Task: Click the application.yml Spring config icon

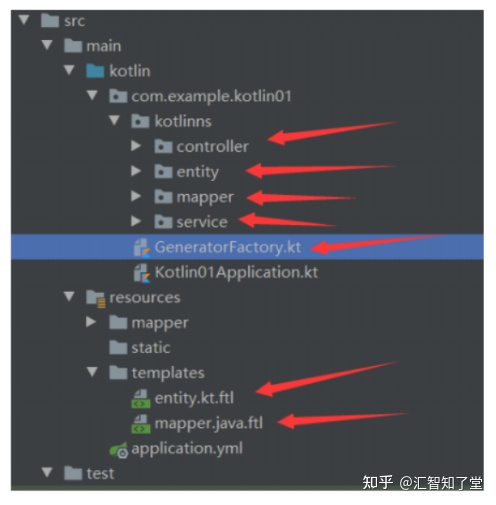Action: click(x=119, y=449)
